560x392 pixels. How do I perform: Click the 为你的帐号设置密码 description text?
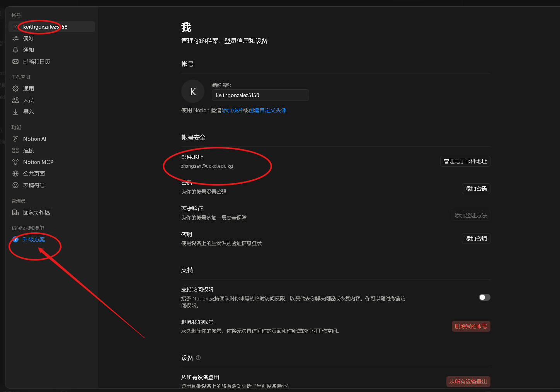tap(204, 192)
